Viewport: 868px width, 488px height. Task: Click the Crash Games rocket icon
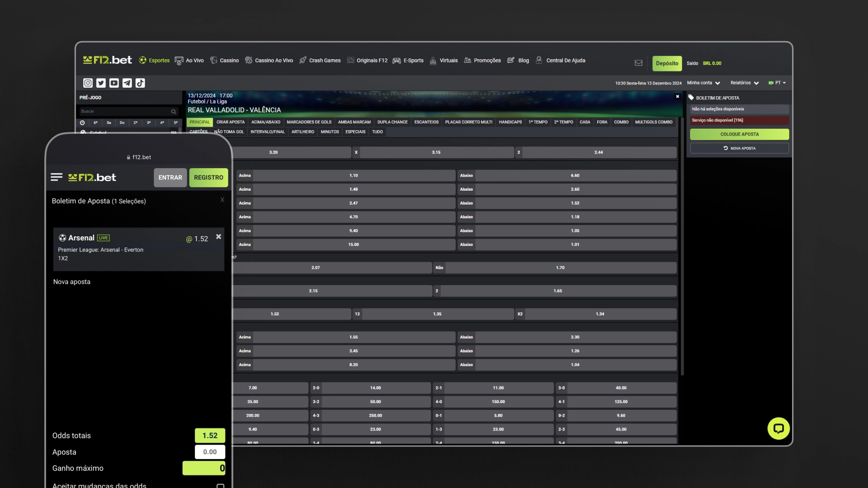coord(303,60)
